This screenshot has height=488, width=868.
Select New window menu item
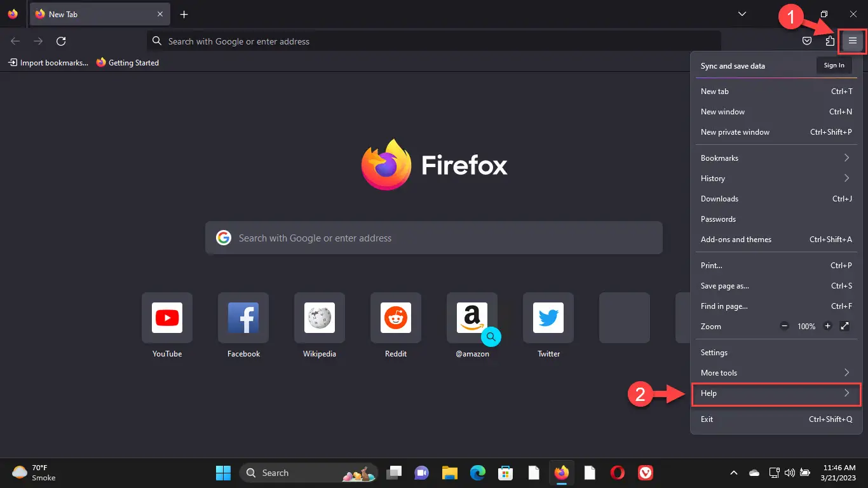pyautogui.click(x=776, y=112)
